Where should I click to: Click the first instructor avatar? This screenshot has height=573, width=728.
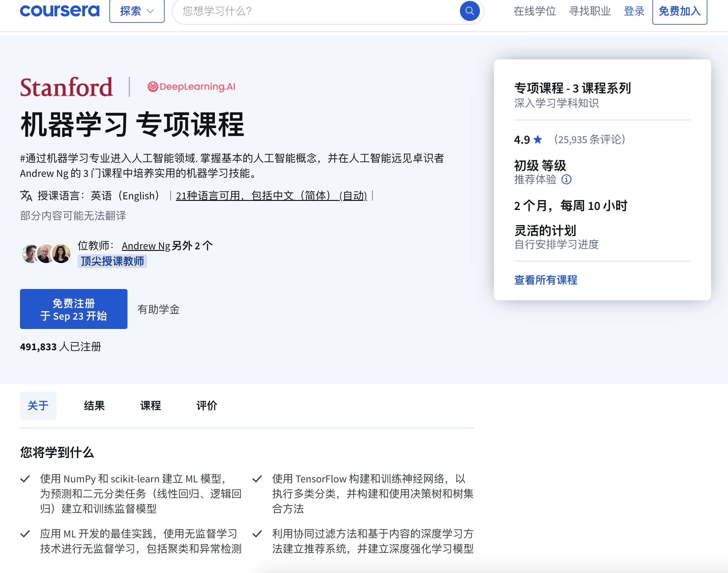pos(31,254)
